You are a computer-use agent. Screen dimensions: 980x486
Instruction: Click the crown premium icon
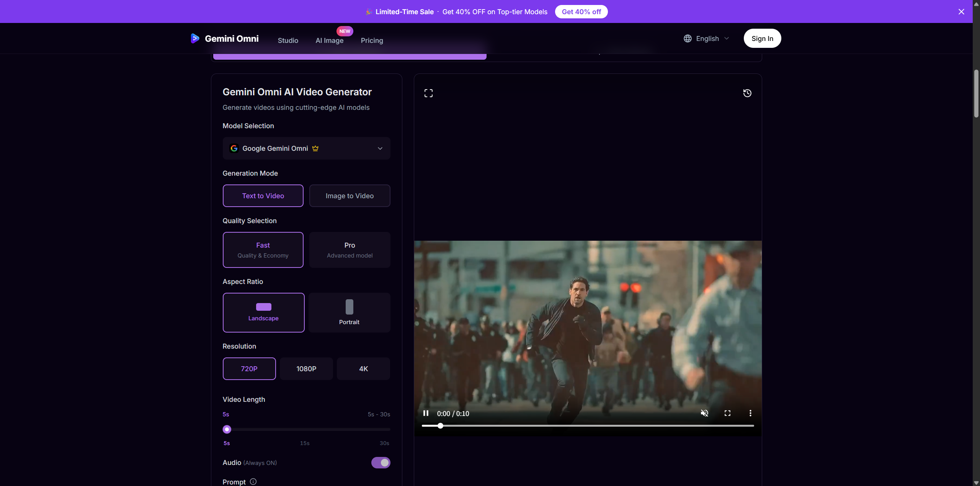click(315, 148)
